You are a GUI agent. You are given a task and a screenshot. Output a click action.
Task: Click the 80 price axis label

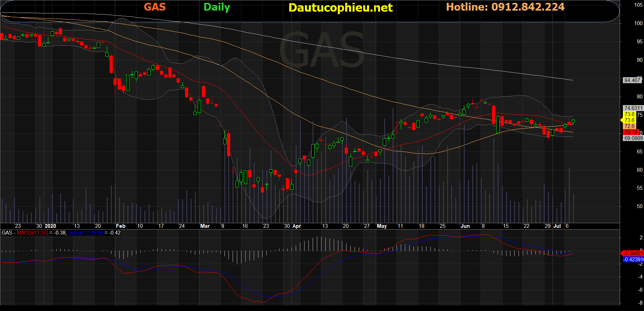(640, 97)
